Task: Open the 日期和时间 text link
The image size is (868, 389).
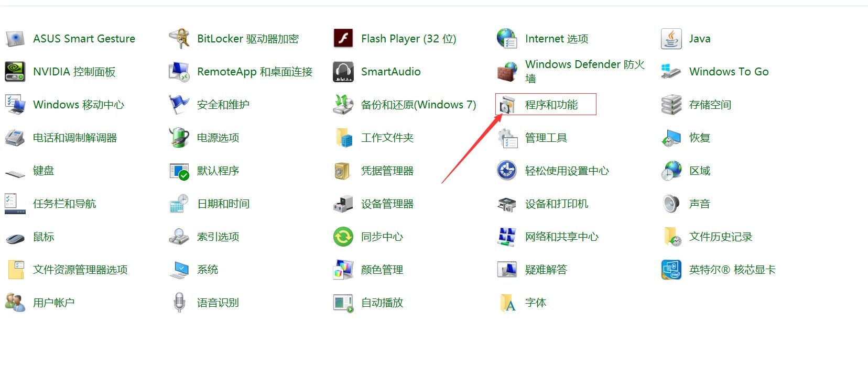Action: (223, 204)
